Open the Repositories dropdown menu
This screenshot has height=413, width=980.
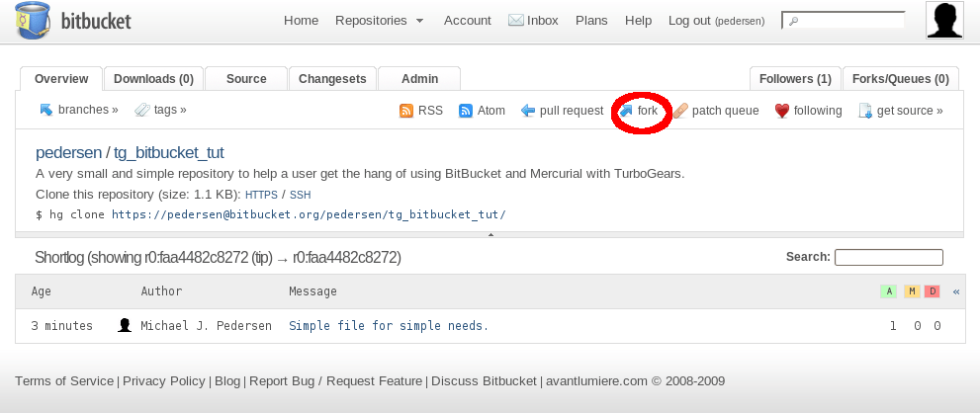pyautogui.click(x=380, y=20)
